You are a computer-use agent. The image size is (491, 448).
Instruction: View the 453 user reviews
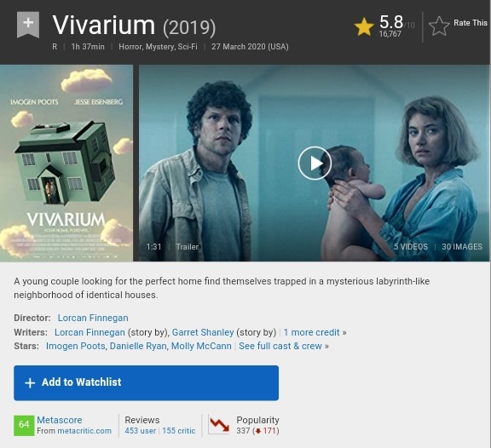(141, 431)
